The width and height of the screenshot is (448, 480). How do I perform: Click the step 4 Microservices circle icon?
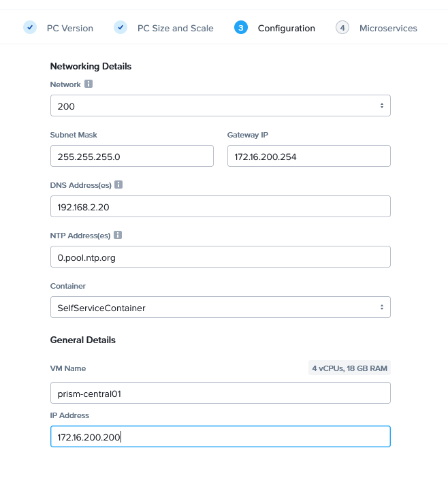(342, 27)
